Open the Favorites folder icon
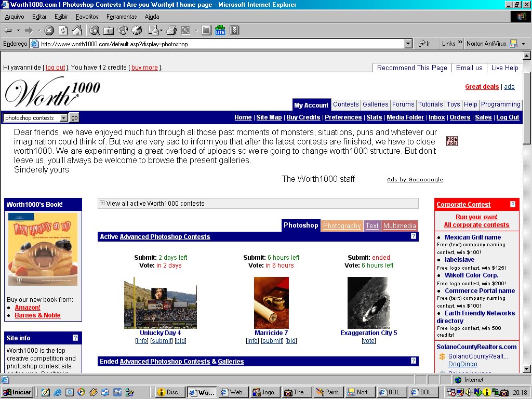532x399 pixels. coord(109,31)
